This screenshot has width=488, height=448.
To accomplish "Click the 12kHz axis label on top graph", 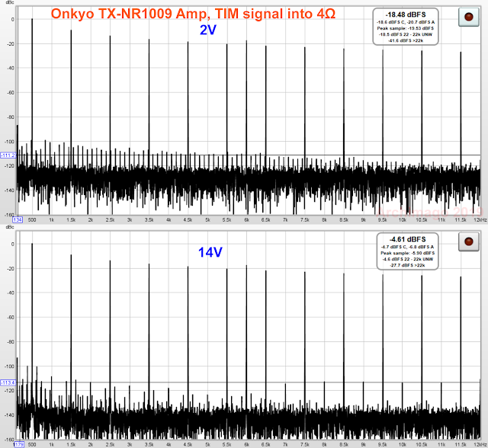I will 480,219.
